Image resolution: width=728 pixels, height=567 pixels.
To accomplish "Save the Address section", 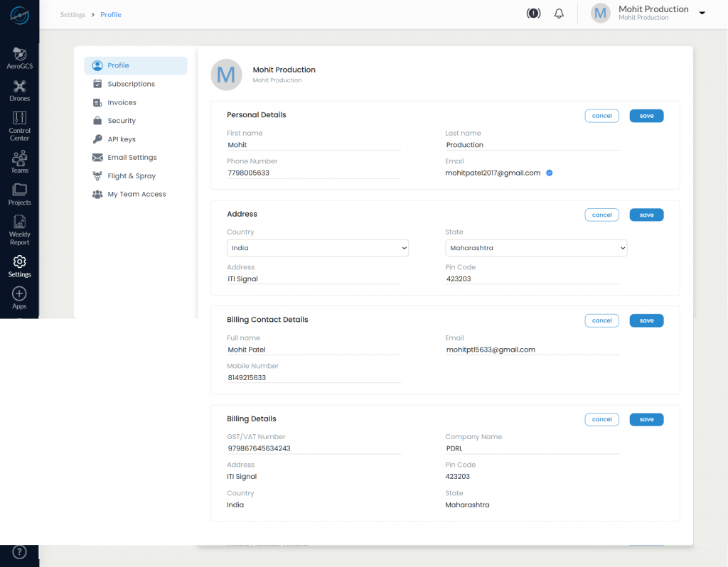I will point(646,215).
